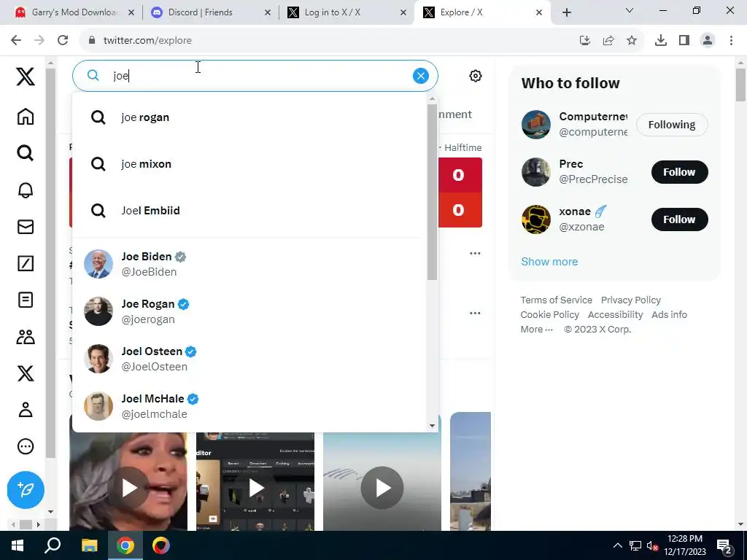The image size is (747, 560).
Task: Open the X logo home icon
Action: 26,76
